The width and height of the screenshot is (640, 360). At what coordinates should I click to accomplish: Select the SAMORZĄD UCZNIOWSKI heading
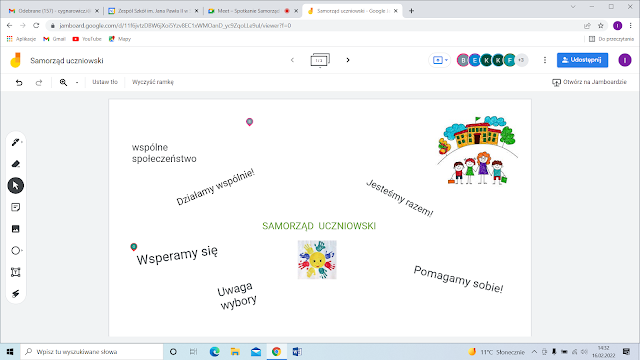click(319, 226)
